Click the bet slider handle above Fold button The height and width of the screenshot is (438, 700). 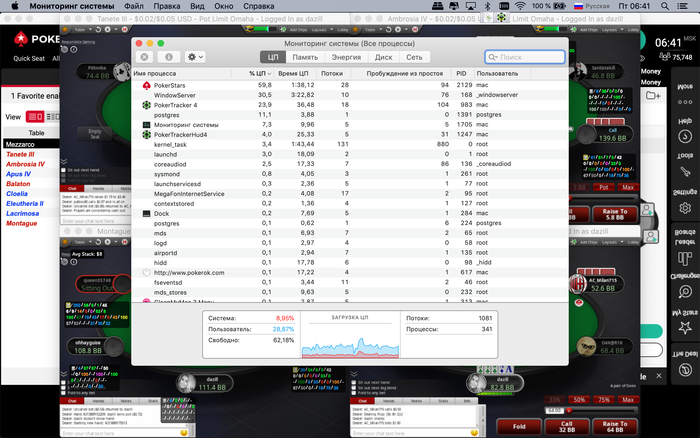point(569,410)
